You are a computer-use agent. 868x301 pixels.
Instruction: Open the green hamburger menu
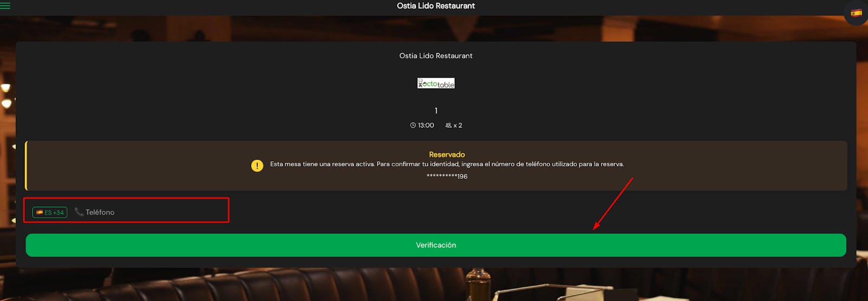click(x=5, y=6)
